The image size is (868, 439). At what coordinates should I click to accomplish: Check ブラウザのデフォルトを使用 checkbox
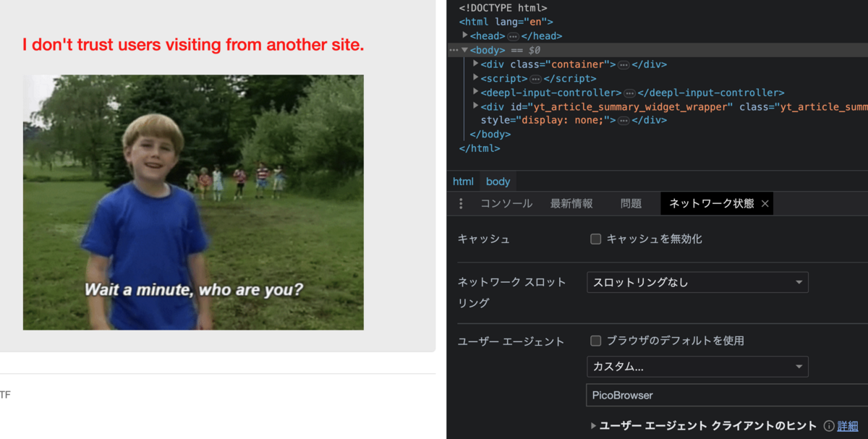[596, 340]
